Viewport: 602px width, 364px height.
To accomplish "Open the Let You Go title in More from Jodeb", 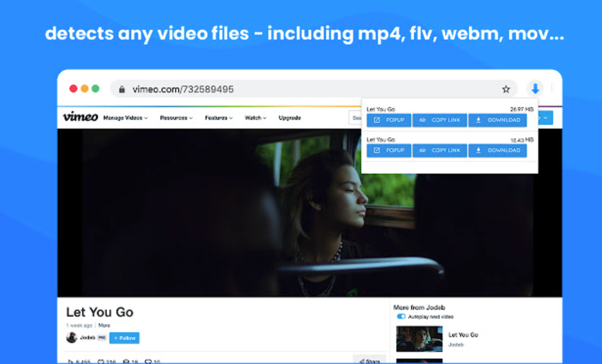I will coord(463,335).
